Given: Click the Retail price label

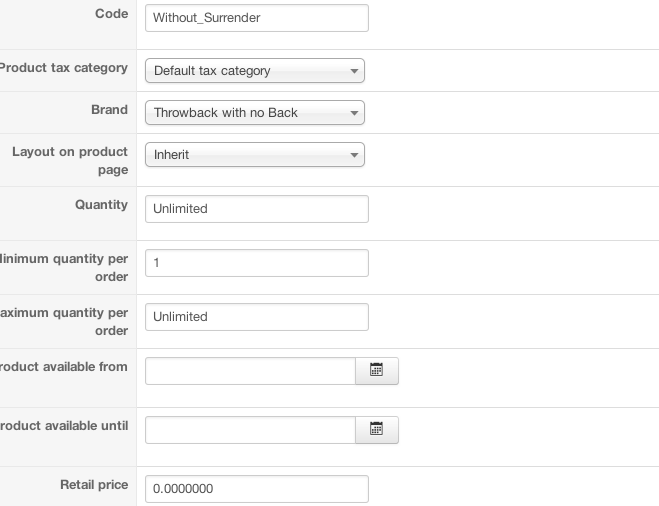Looking at the screenshot, I should (94, 485).
